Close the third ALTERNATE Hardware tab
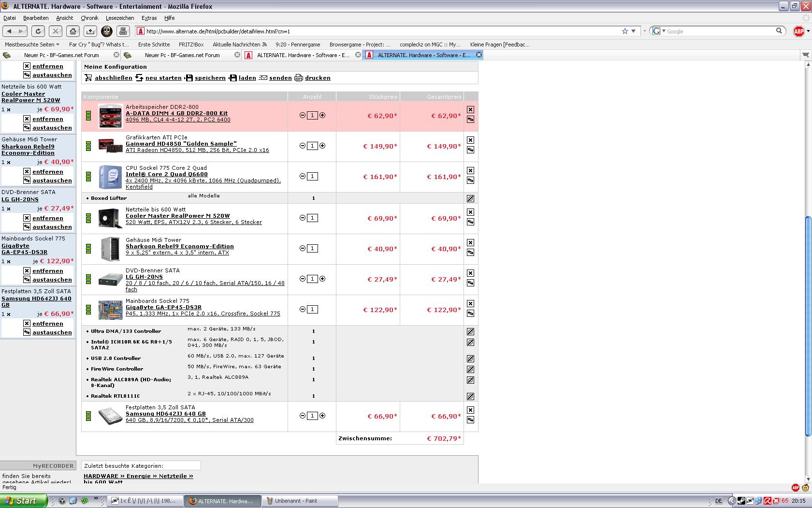 coord(358,55)
